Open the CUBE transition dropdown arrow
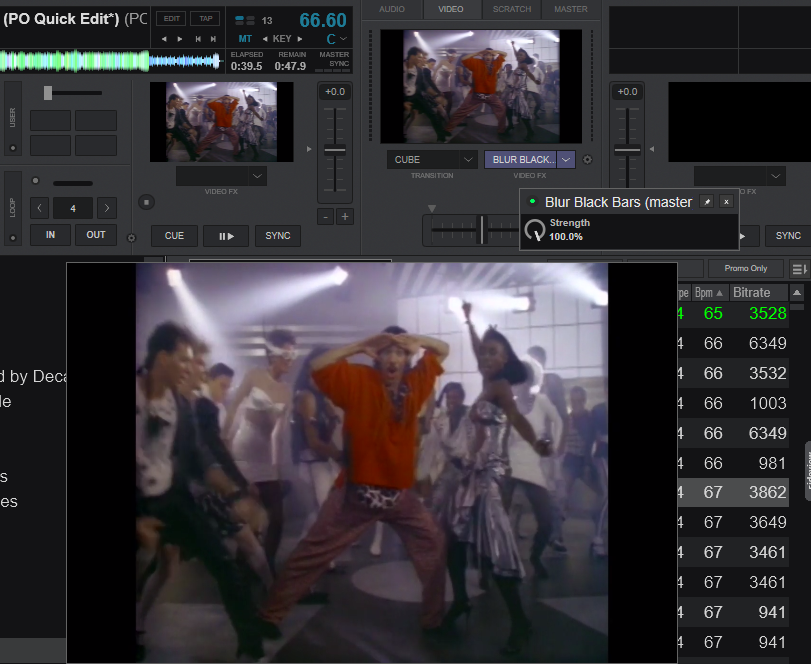The image size is (811, 664). click(x=468, y=160)
